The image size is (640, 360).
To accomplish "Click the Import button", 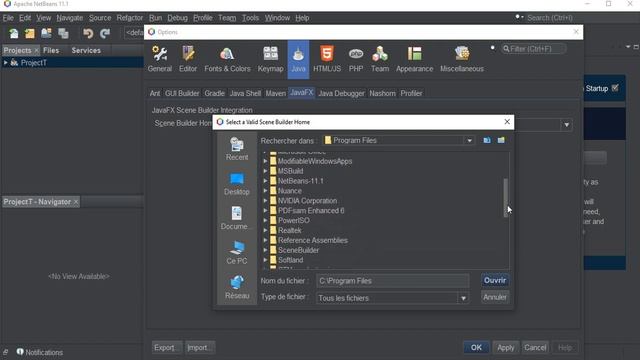I will [200, 347].
